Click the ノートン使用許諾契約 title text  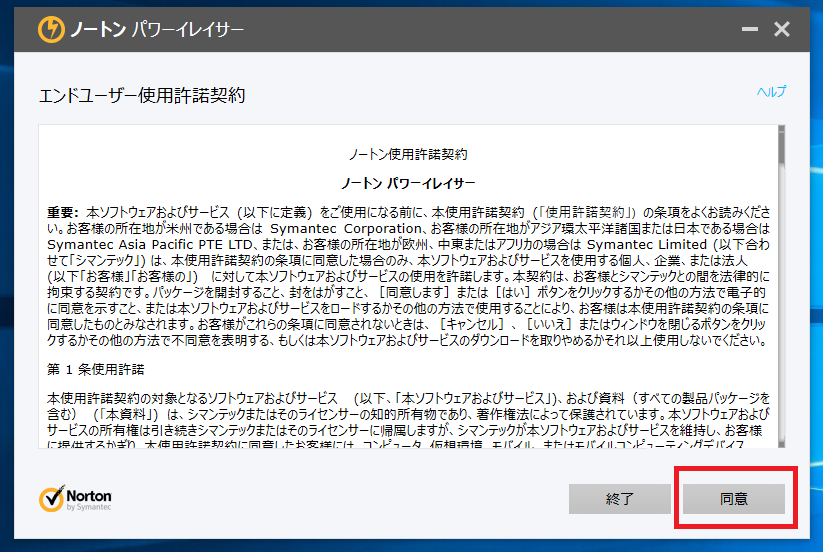pyautogui.click(x=408, y=154)
